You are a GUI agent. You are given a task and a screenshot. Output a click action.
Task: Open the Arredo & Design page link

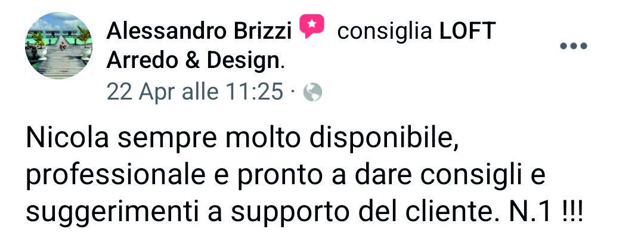tap(193, 61)
